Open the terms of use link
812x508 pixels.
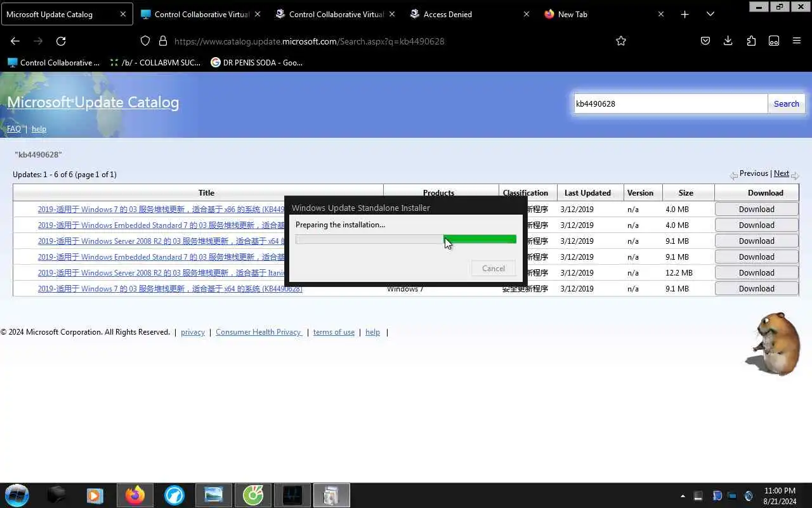(334, 332)
